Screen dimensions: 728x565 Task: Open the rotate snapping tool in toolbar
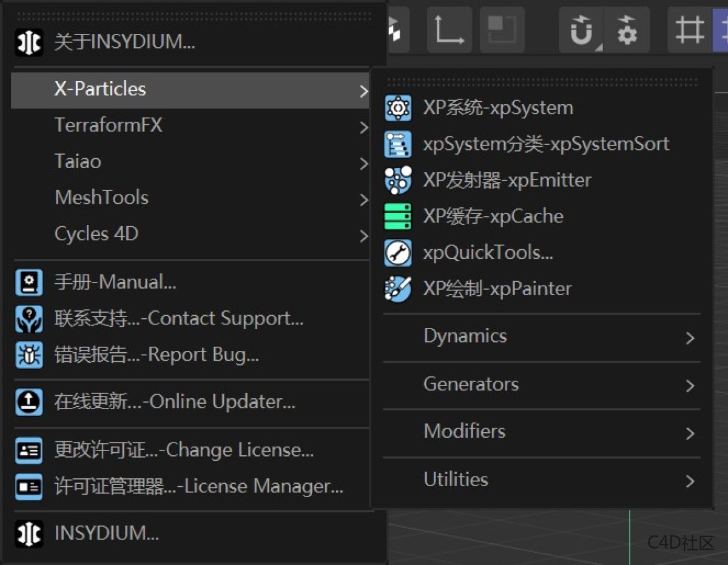pos(581,29)
